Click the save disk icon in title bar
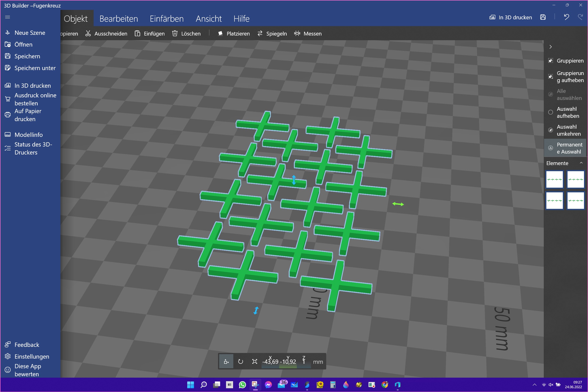Viewport: 588px width, 392px height. (x=543, y=17)
